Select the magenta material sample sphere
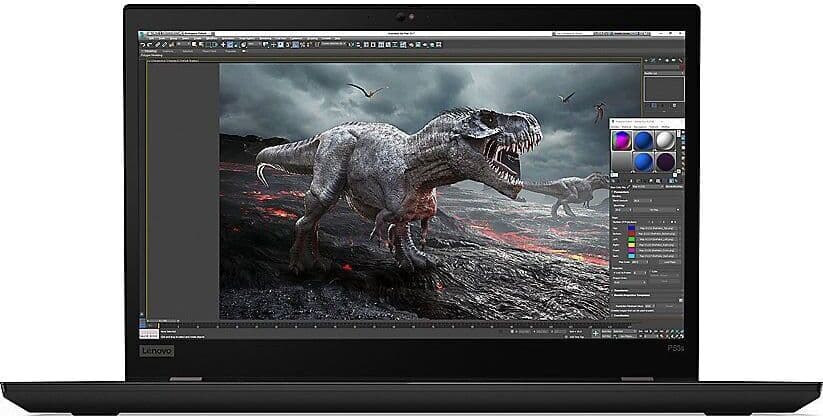 pyautogui.click(x=621, y=141)
